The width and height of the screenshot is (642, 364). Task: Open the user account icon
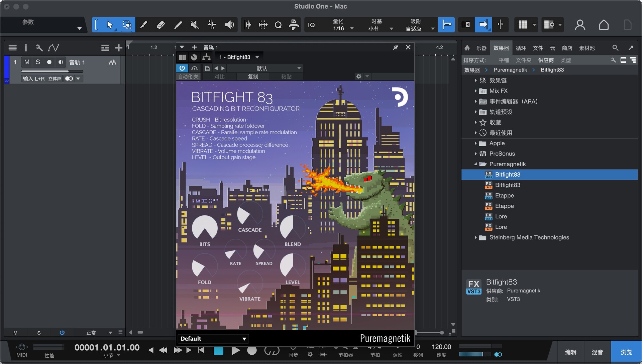click(x=580, y=25)
